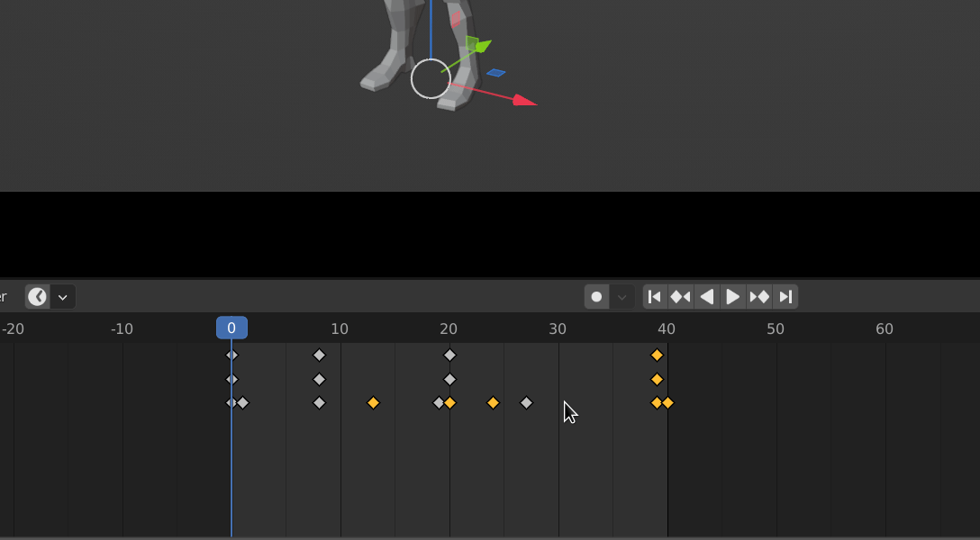Select the third row keyframe at frame 1
Viewport: 980px width, 540px height.
(x=243, y=402)
